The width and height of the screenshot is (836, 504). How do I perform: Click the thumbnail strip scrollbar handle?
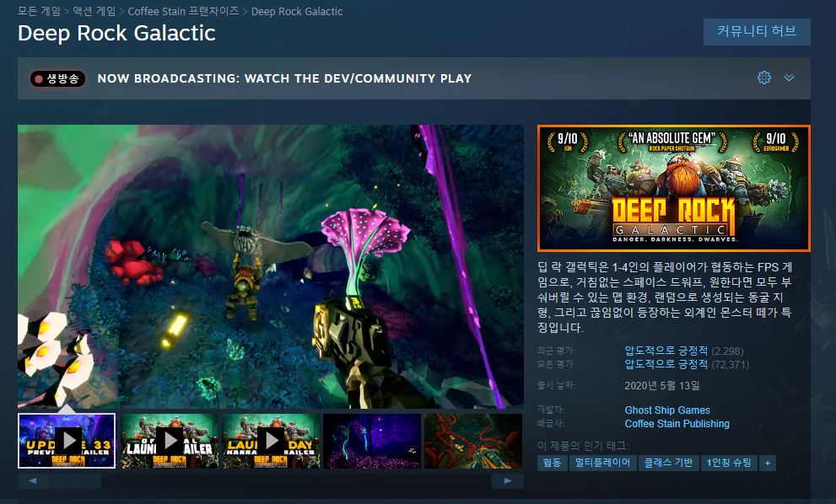(75, 480)
